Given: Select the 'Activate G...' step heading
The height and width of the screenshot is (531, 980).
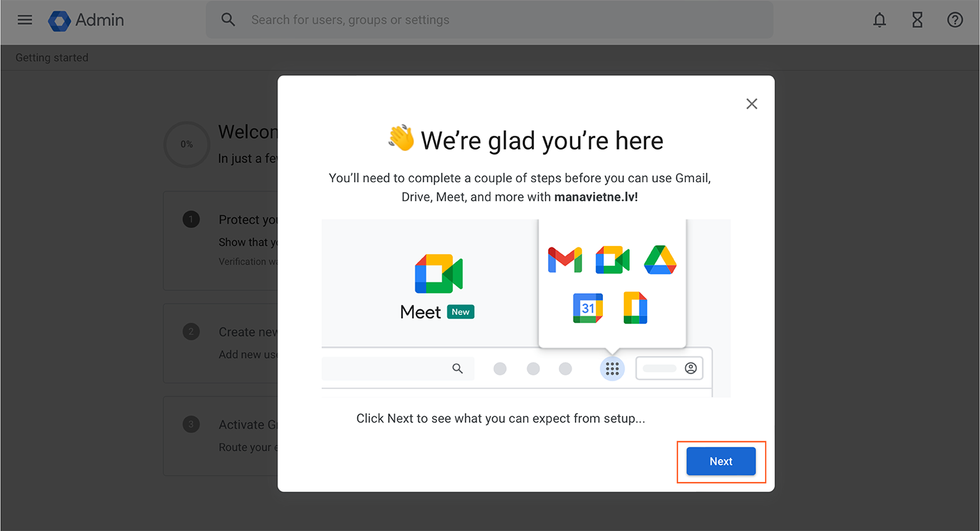Looking at the screenshot, I should click(x=248, y=425).
